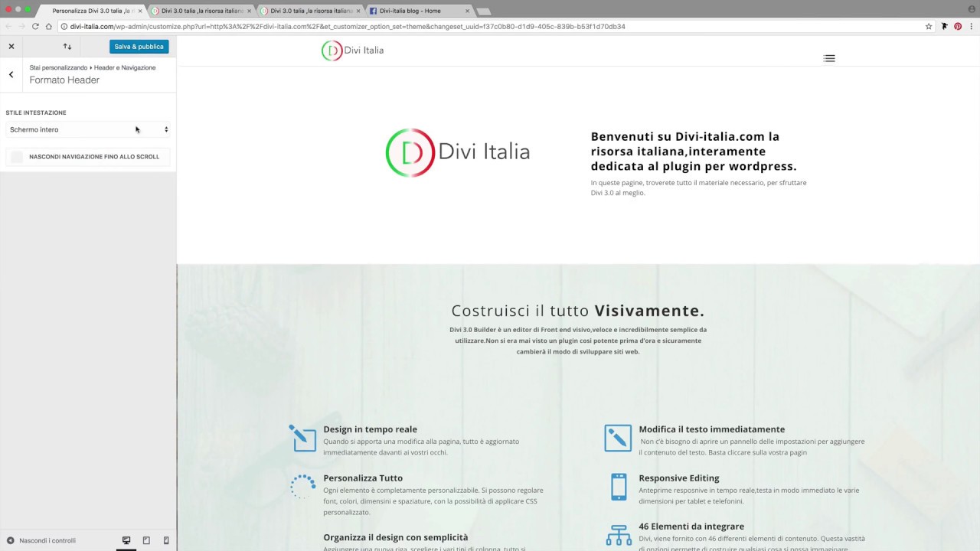Click the large Divi Italia hero logo
This screenshot has width=980, height=551.
coord(457,152)
